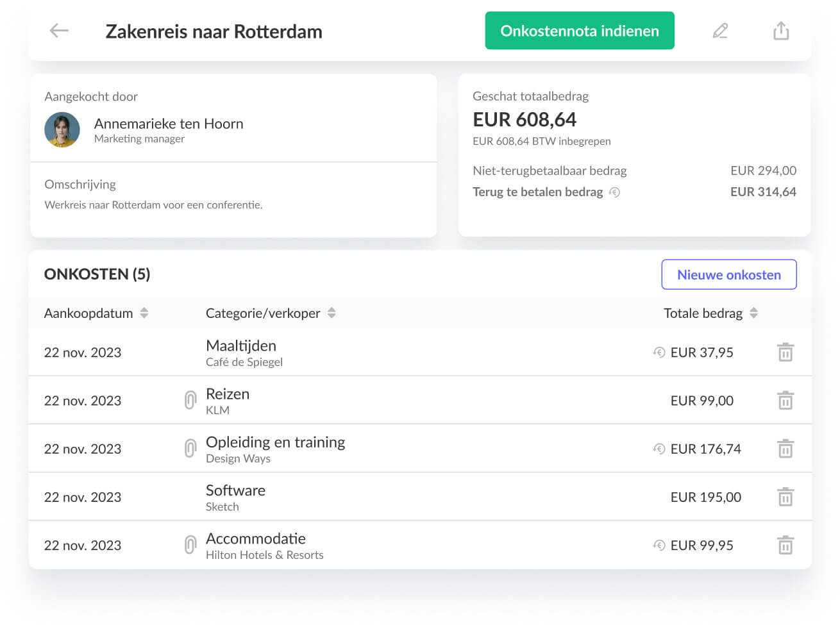Viewport: 840px width, 625px height.
Task: Click the EUR 294,00 non-refundable amount
Action: click(x=763, y=171)
